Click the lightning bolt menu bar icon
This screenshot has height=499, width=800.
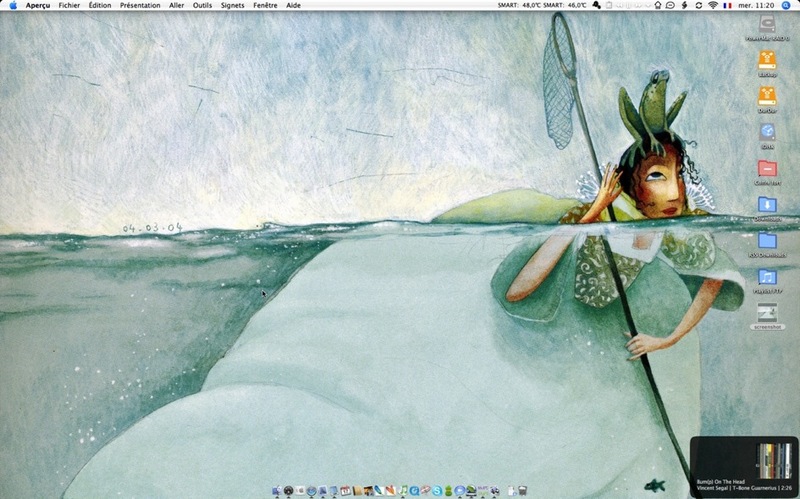684,5
